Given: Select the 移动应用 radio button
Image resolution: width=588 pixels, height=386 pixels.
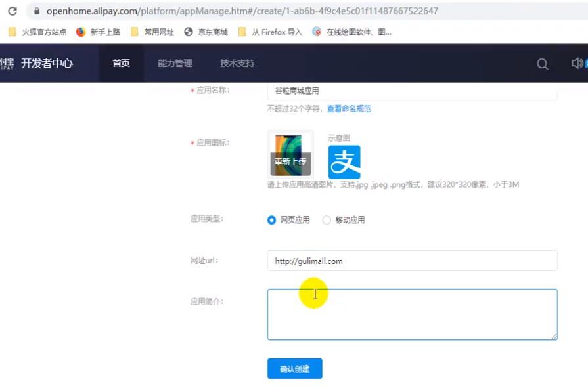Looking at the screenshot, I should click(x=327, y=220).
